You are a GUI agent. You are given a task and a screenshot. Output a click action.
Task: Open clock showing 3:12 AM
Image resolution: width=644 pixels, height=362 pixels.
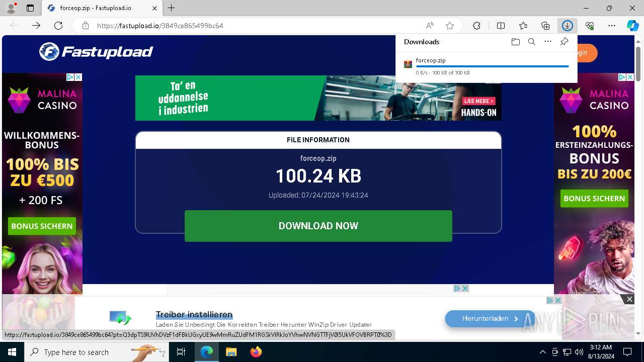tap(600, 352)
